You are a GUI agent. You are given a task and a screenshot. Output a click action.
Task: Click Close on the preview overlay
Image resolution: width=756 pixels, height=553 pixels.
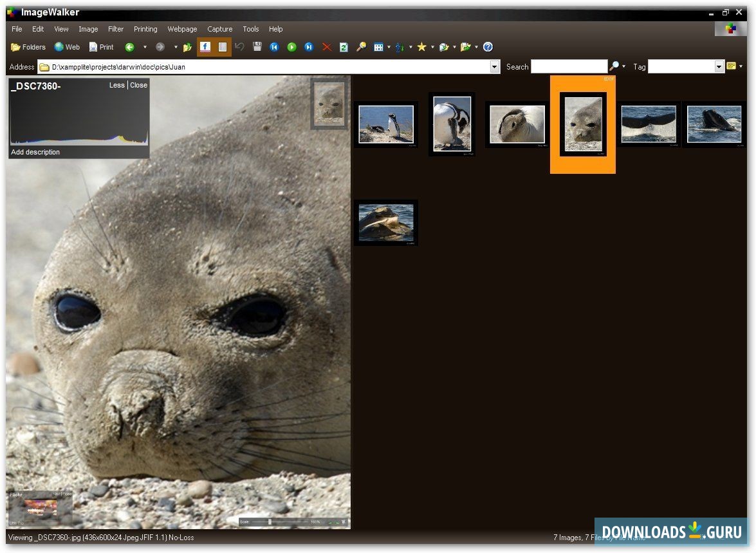point(139,85)
